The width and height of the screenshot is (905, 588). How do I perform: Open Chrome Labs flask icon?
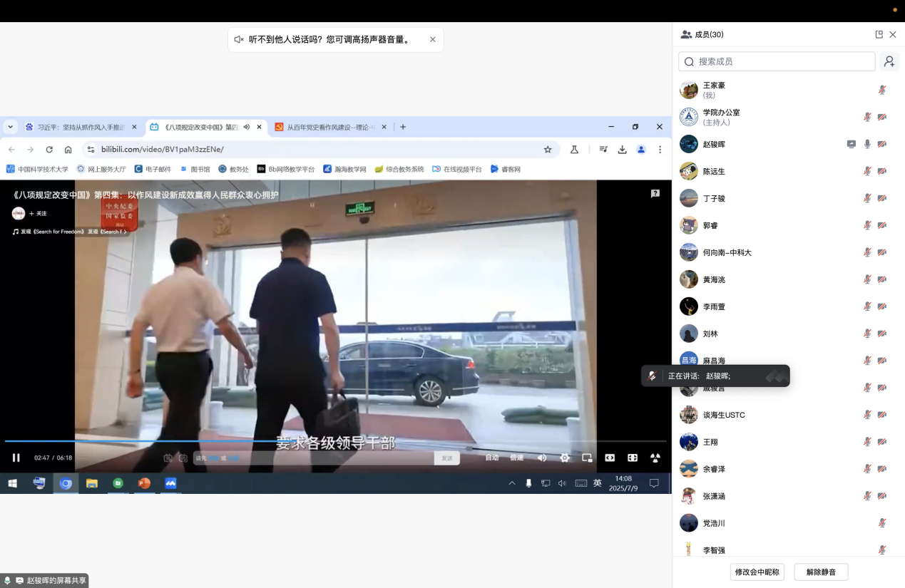point(574,149)
